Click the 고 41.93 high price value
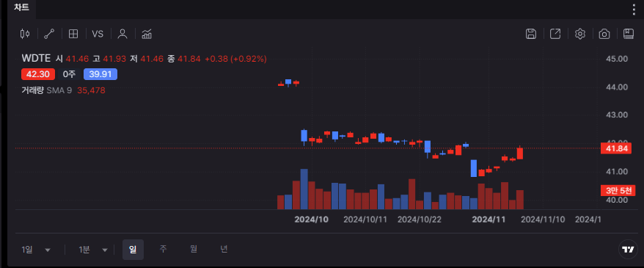 point(109,59)
